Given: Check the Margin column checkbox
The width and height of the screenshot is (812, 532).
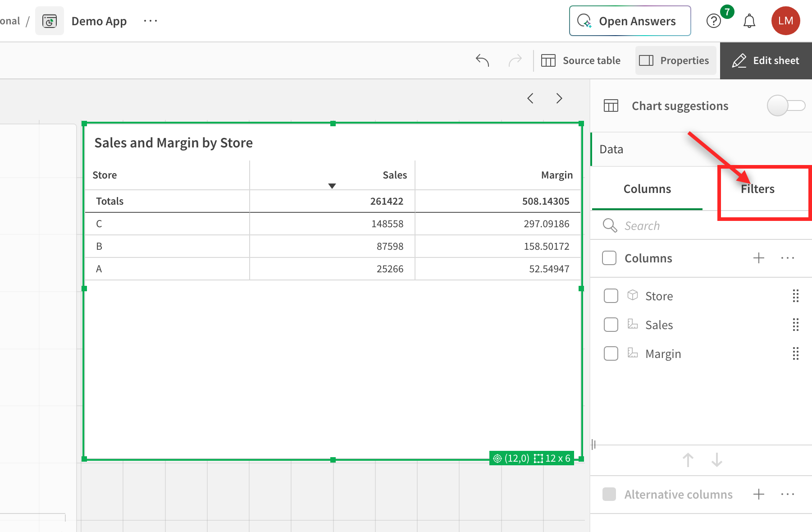Looking at the screenshot, I should (x=611, y=353).
